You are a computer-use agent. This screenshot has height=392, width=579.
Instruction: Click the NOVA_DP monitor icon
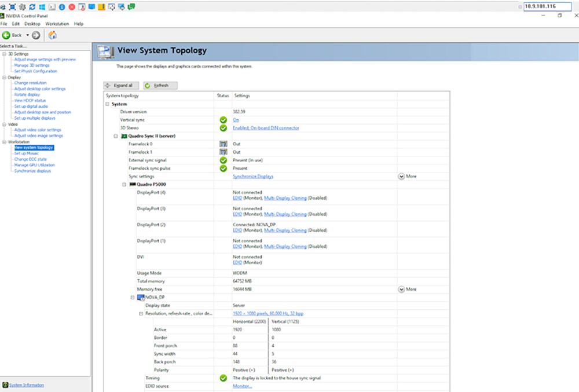(x=141, y=297)
